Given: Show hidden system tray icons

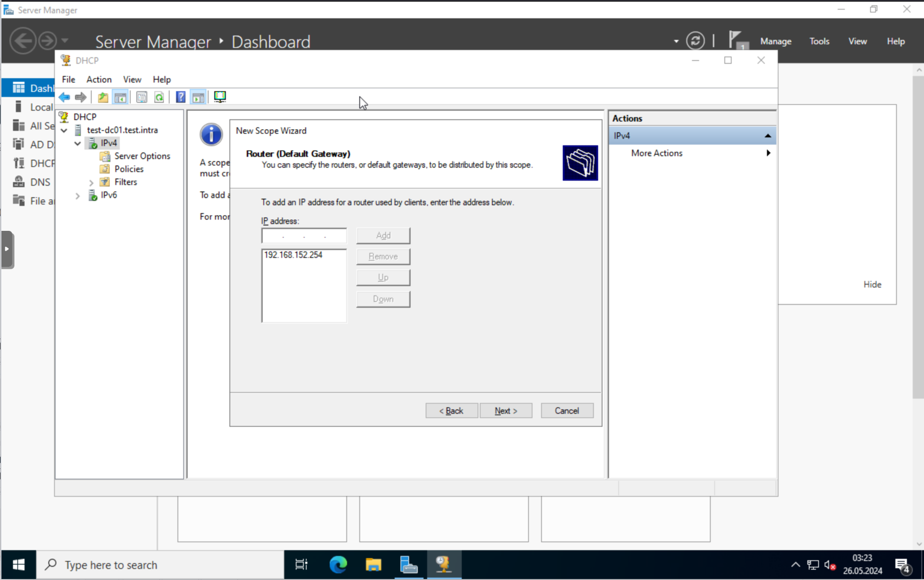Looking at the screenshot, I should tap(796, 565).
